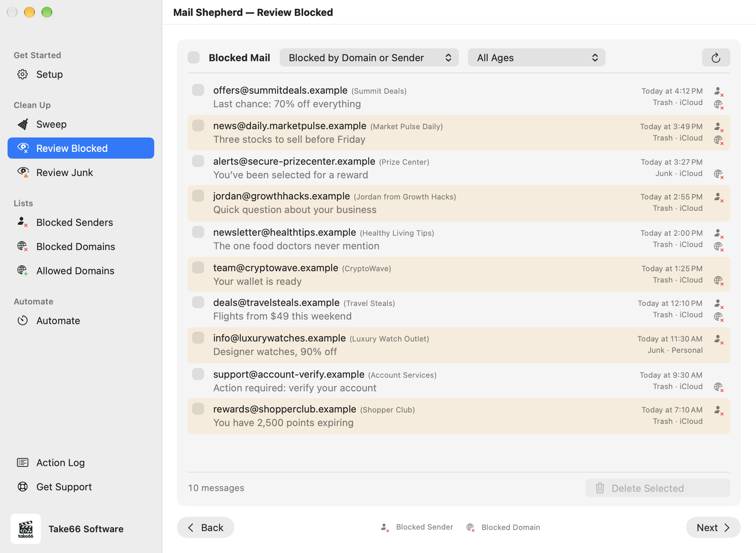756x553 pixels.
Task: Tick the team@cryptowave.example checkbox
Action: click(198, 268)
